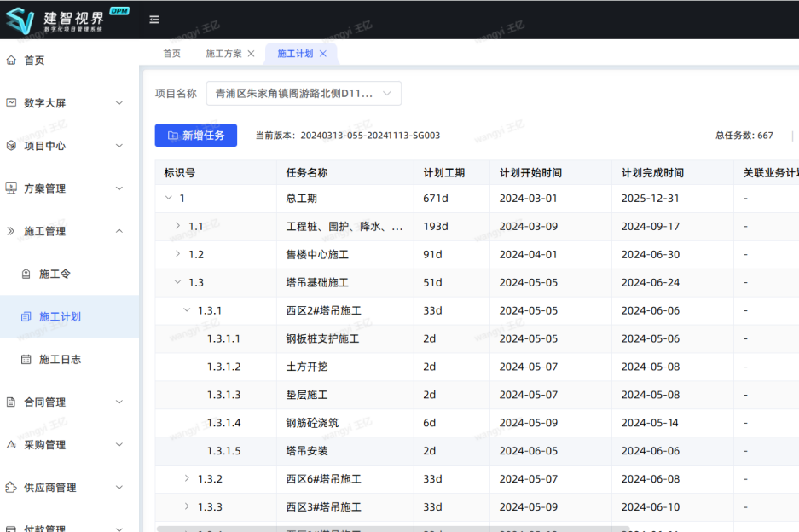
Task: Click the 数字大屏 screen icon
Action: click(11, 103)
